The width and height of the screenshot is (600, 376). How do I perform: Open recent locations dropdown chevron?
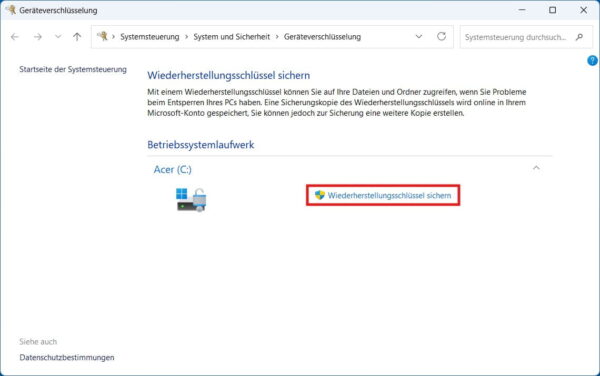58,37
